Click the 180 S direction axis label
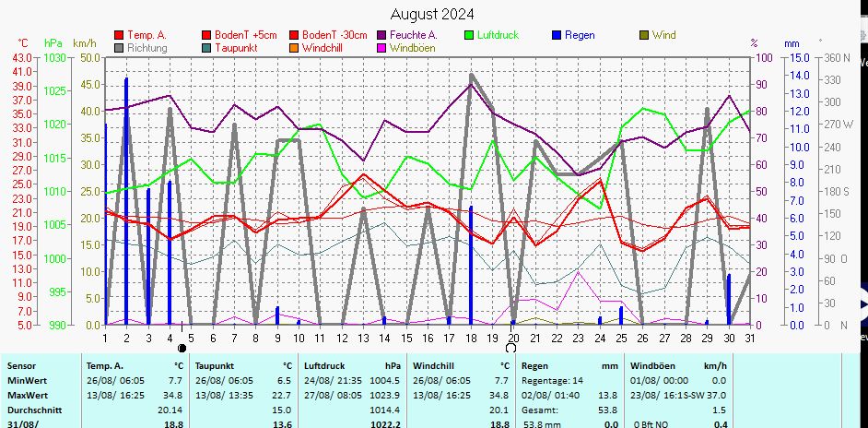 [837, 191]
